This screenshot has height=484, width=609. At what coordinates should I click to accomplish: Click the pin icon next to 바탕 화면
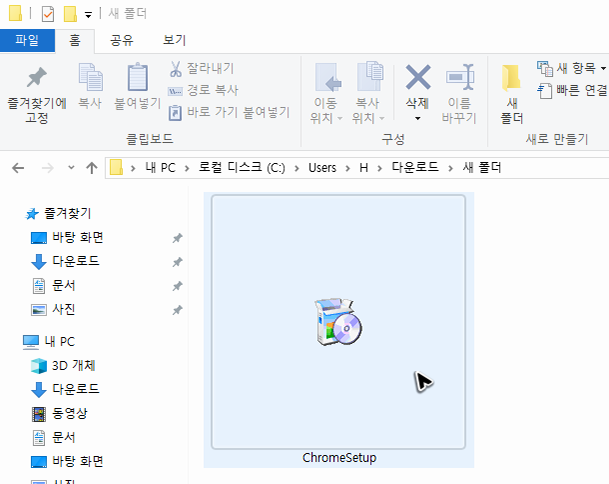tap(177, 238)
